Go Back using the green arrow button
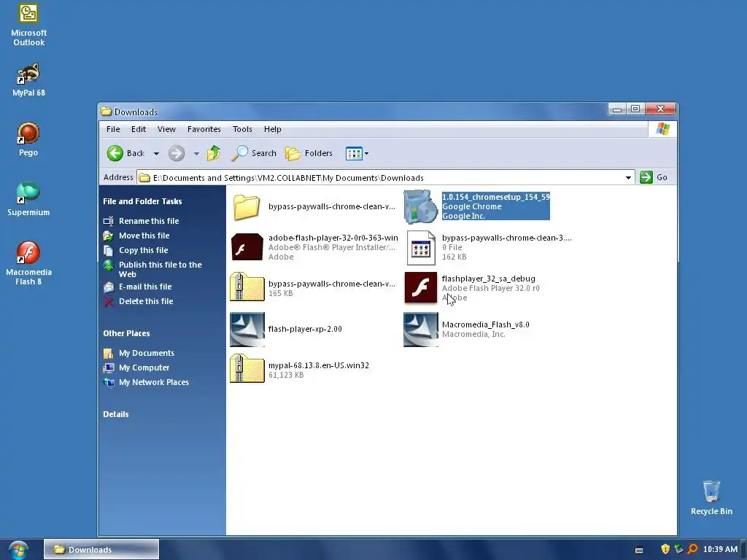This screenshot has width=747, height=560. pyautogui.click(x=125, y=153)
